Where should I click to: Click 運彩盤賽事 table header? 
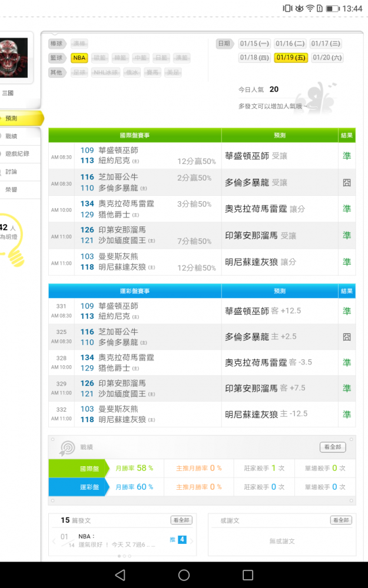click(135, 291)
